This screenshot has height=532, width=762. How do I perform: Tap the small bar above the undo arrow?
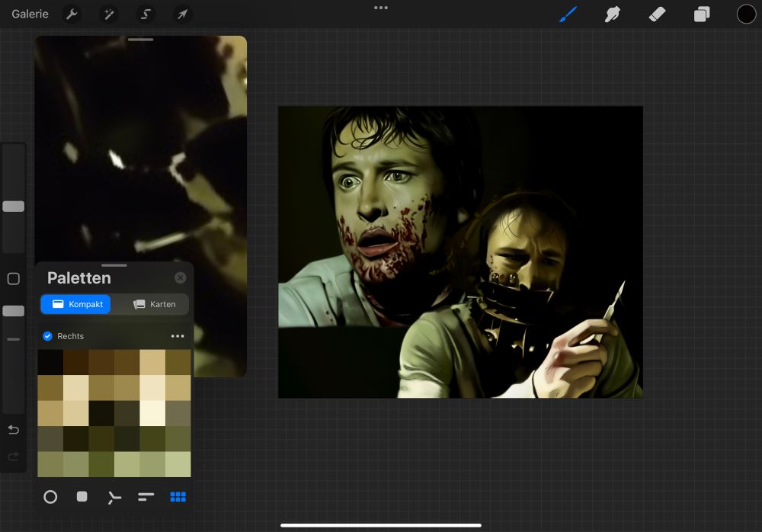pos(14,339)
